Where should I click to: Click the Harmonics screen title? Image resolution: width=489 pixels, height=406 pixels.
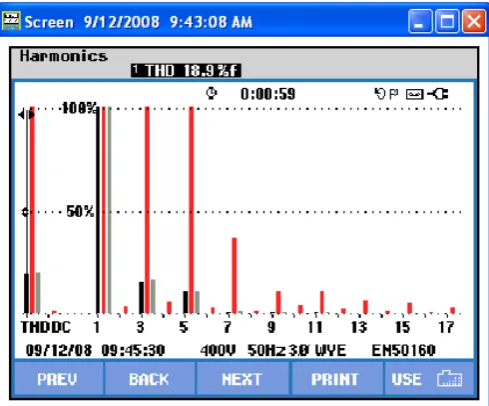coord(64,56)
